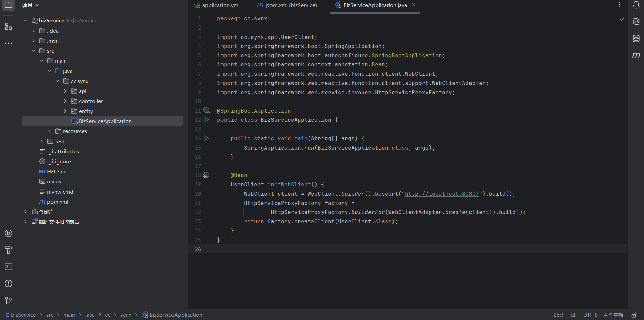This screenshot has height=320, width=644.
Task: Switch to the pom.xml (bizService) tab
Action: tap(287, 5)
